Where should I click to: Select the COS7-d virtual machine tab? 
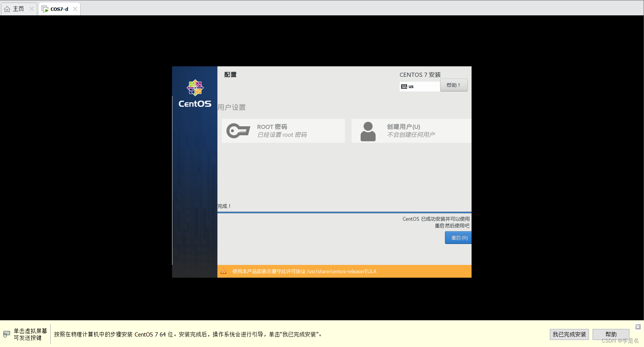[59, 9]
